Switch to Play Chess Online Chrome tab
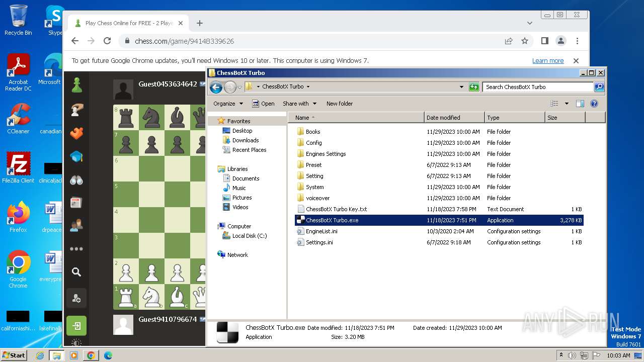 129,23
